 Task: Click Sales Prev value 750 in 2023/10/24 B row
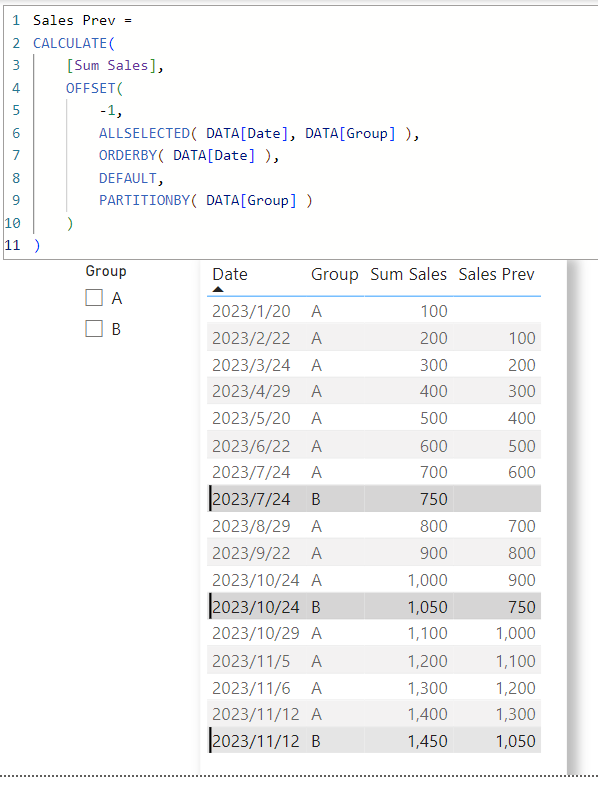click(522, 607)
